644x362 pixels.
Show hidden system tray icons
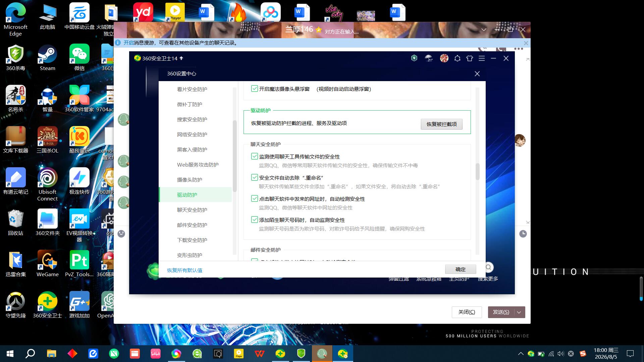coord(521,354)
